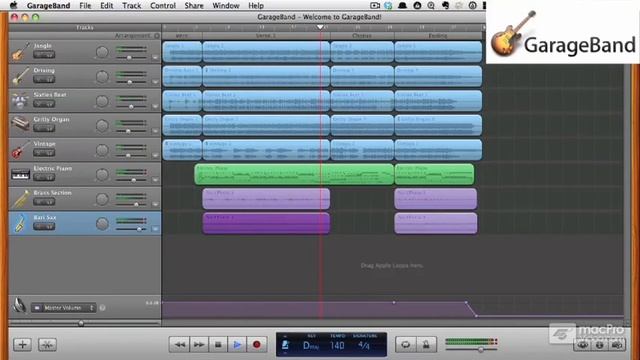Expand automation for Gritty Organ track

click(x=155, y=131)
